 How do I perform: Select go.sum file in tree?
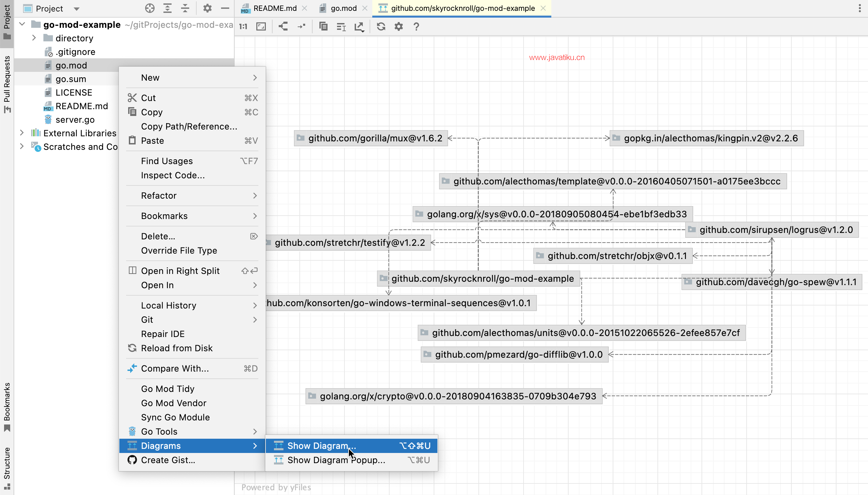pyautogui.click(x=71, y=79)
